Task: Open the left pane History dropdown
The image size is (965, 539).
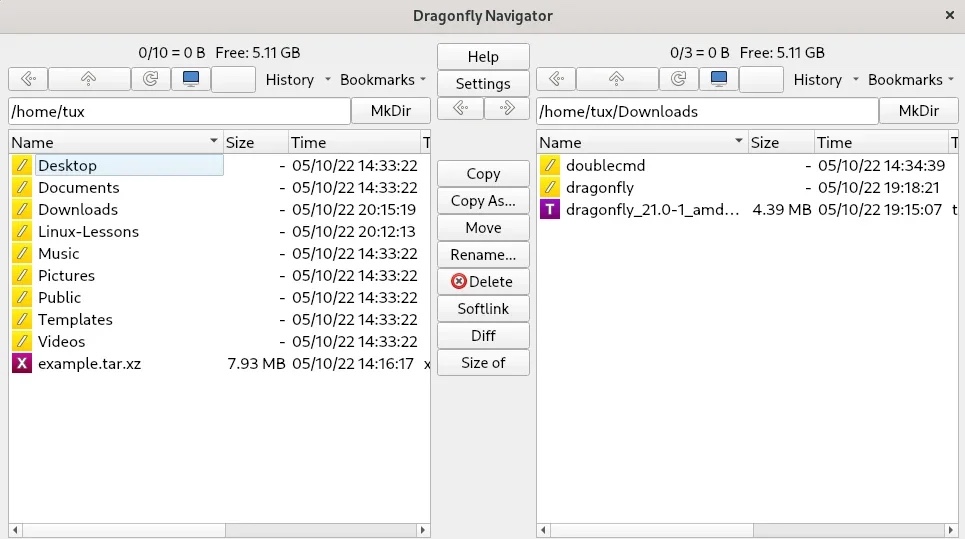Action: pos(298,80)
